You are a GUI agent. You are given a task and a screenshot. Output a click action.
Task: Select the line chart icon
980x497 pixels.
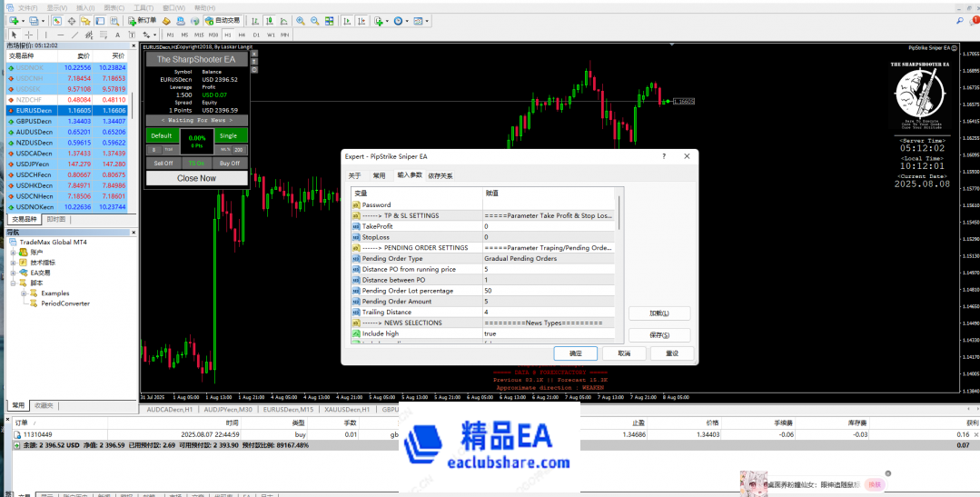click(x=283, y=21)
